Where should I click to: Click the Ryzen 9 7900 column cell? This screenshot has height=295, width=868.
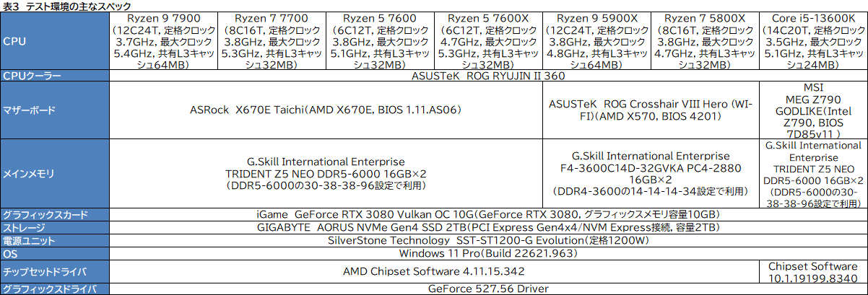coord(162,41)
